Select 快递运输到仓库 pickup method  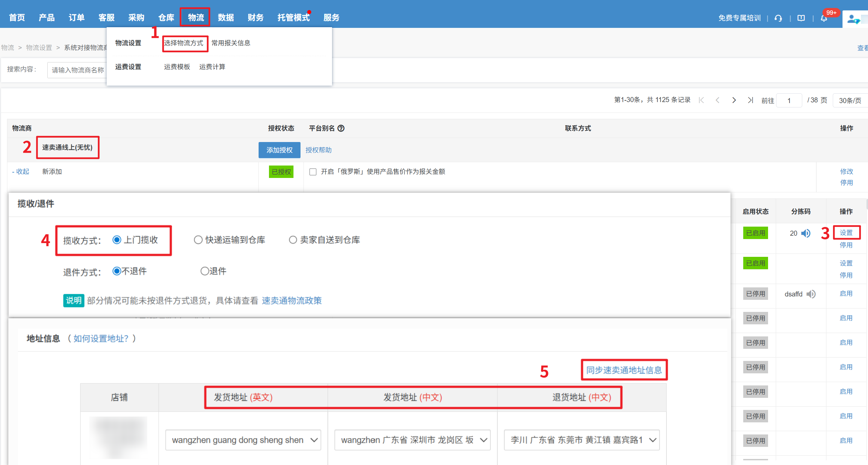tap(198, 240)
